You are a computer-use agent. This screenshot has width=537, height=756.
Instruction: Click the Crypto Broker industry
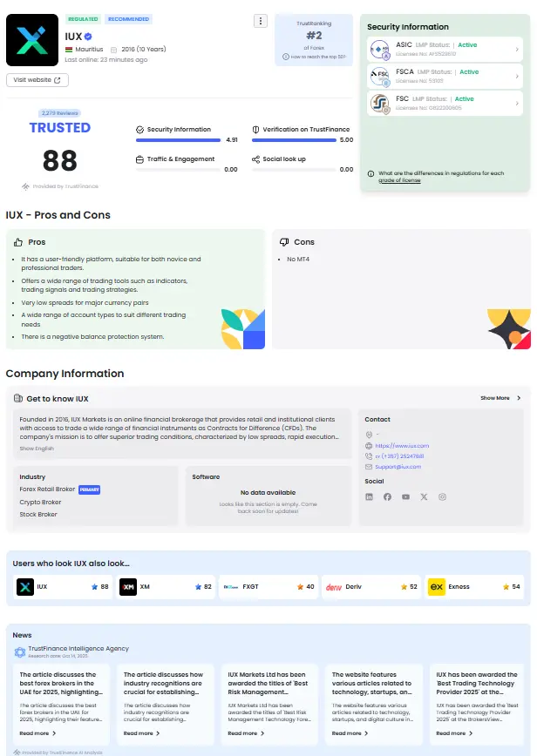click(40, 503)
